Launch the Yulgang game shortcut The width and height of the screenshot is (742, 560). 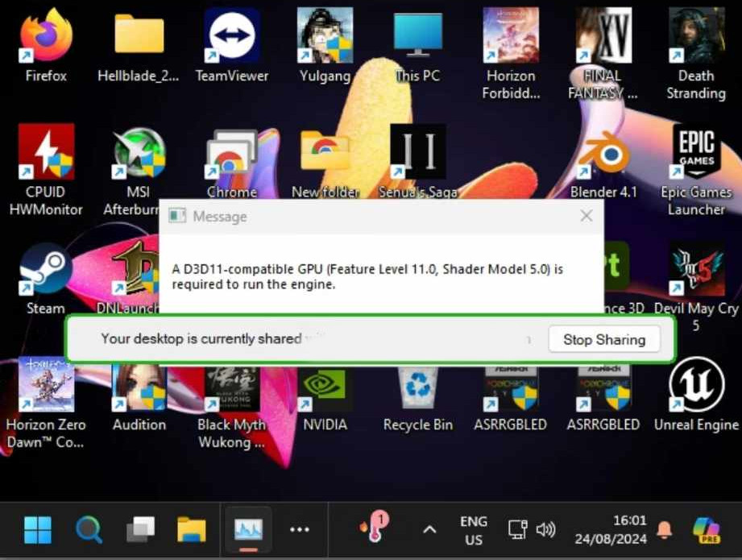pos(325,45)
